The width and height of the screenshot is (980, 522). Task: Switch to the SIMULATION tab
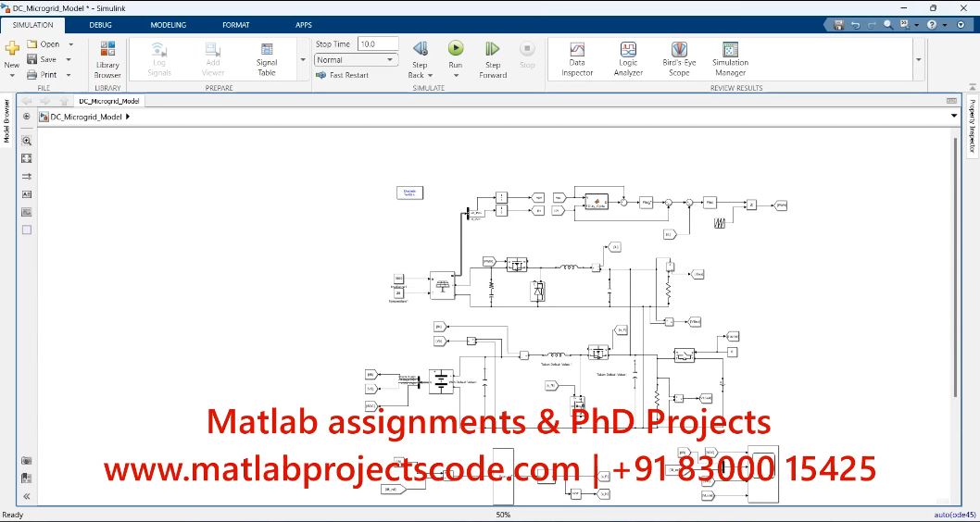pos(32,25)
